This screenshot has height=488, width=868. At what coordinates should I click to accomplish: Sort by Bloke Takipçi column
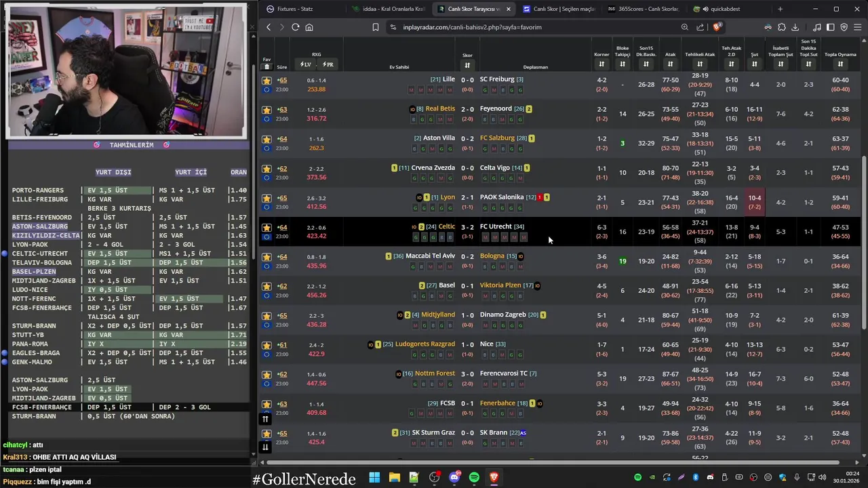[623, 64]
